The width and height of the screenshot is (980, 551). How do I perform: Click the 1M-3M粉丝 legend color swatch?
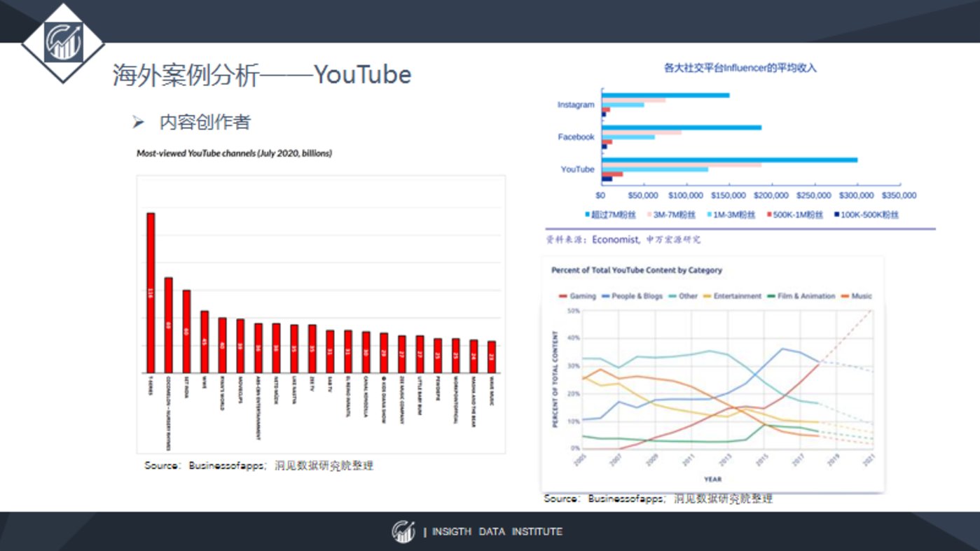(709, 214)
